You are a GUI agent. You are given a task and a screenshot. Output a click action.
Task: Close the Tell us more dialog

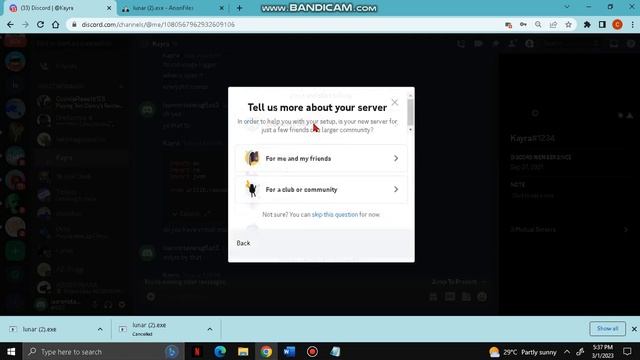[395, 102]
